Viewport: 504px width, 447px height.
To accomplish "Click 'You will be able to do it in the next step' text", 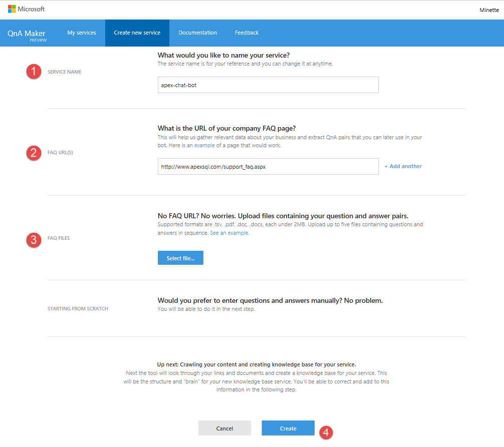I will point(206,309).
